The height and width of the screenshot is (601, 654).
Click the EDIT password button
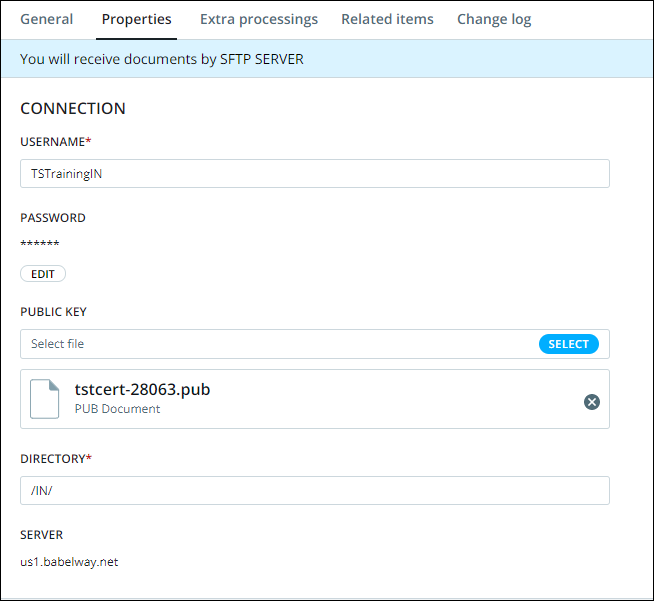[x=43, y=274]
